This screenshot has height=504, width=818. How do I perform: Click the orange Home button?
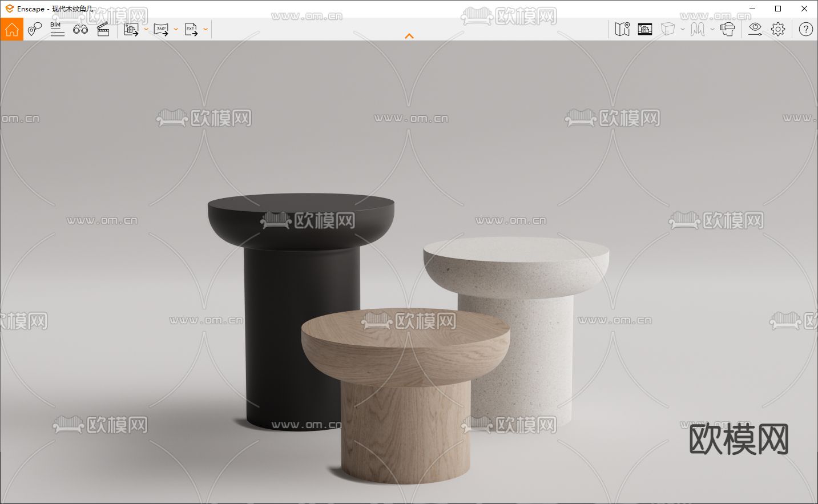click(x=11, y=29)
